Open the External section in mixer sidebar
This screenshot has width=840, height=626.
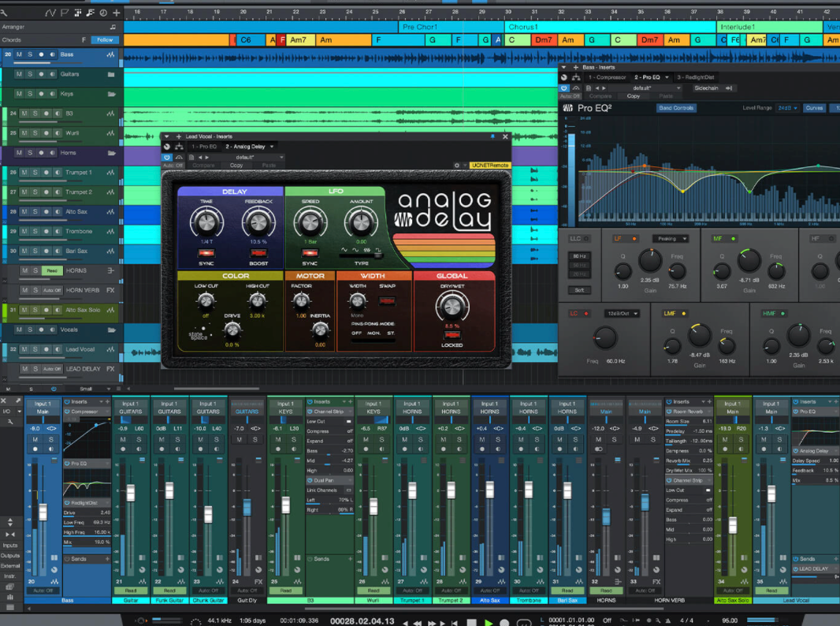click(9, 566)
